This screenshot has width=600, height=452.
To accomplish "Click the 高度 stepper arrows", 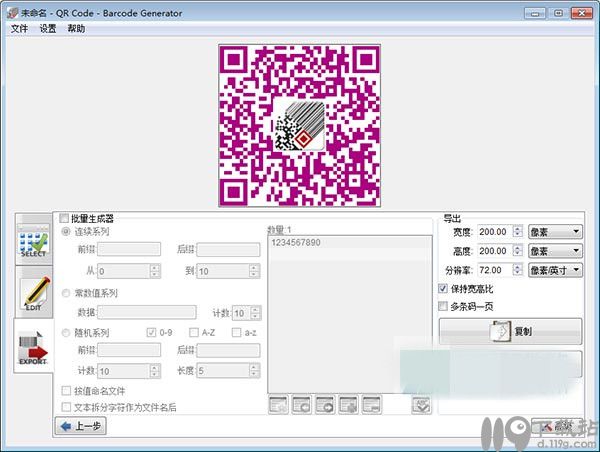I will click(x=517, y=251).
